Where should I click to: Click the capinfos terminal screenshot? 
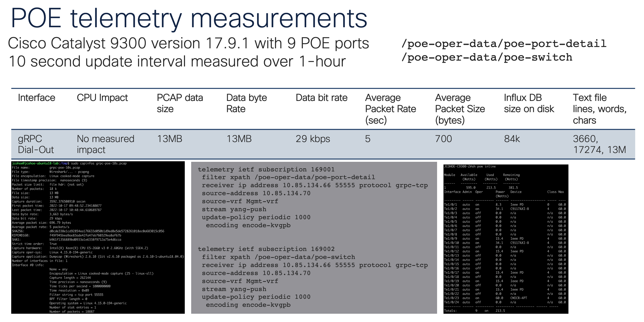pyautogui.click(x=98, y=237)
